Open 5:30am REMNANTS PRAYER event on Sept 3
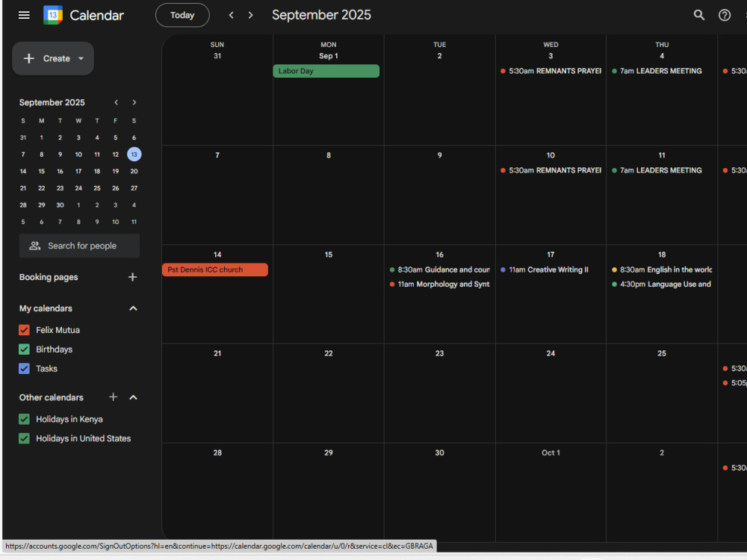 tap(551, 71)
